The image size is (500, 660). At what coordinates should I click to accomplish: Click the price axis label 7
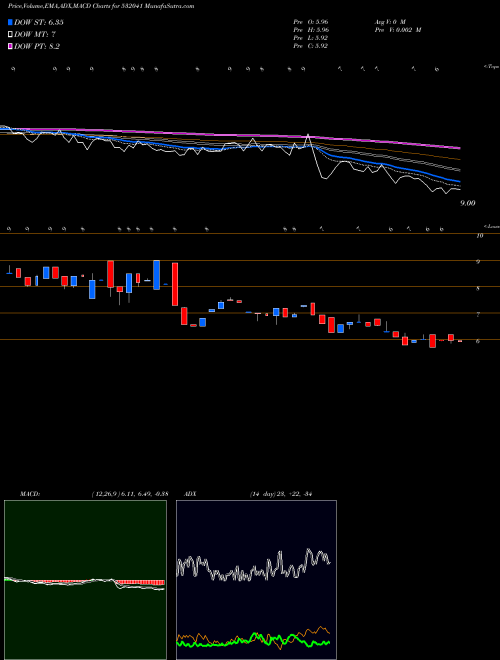click(x=478, y=314)
